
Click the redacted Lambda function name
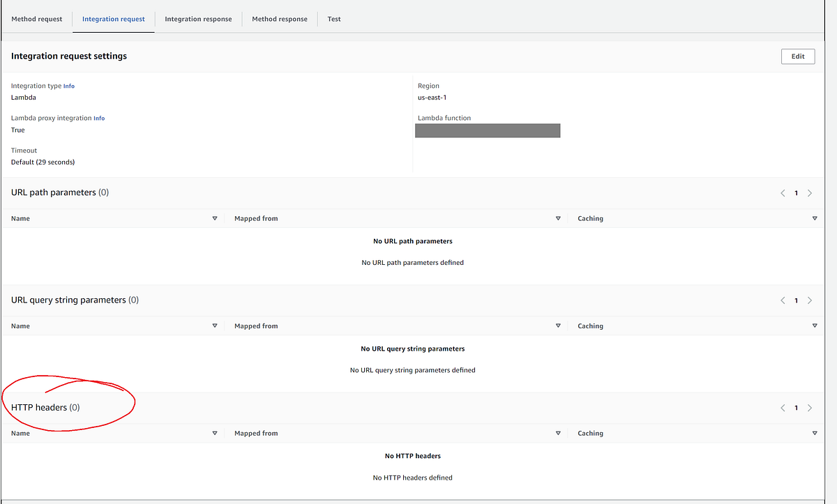[487, 130]
